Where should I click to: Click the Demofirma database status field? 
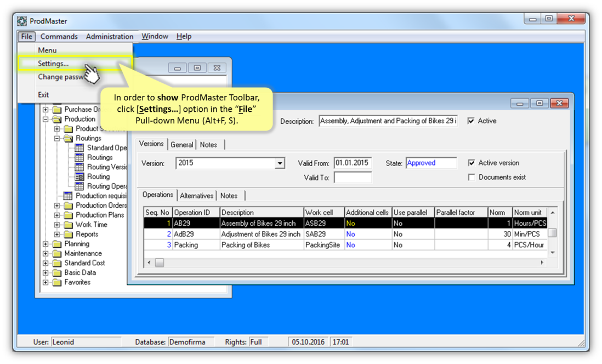point(191,342)
